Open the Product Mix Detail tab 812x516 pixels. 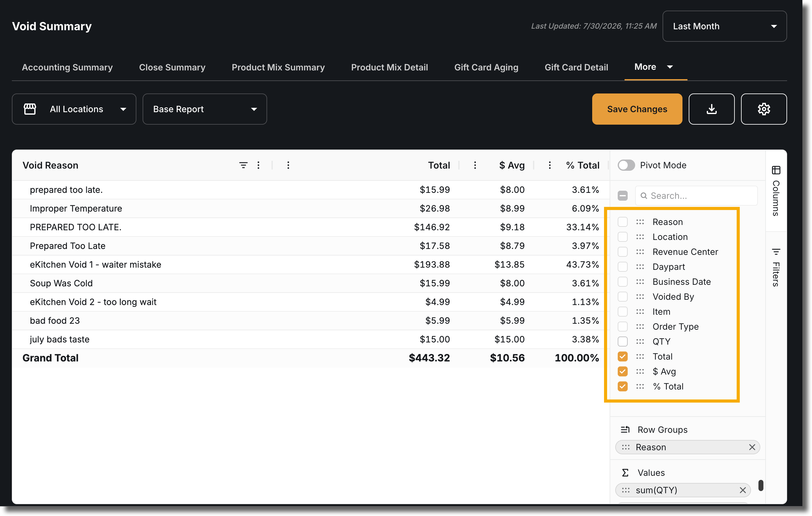coord(389,67)
